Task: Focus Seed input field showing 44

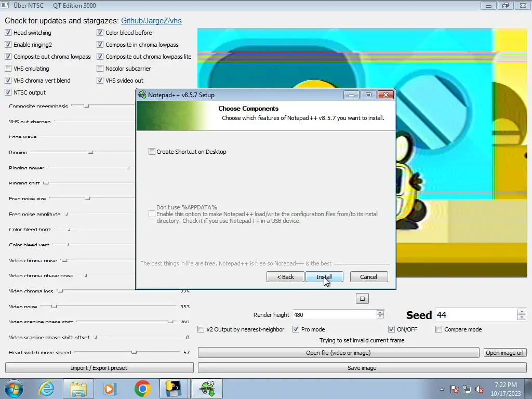Action: point(476,315)
